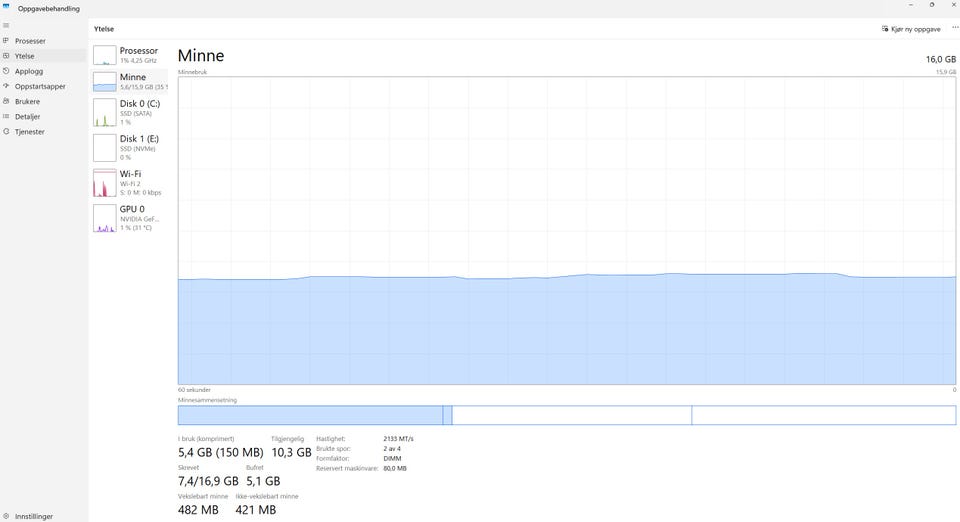Image resolution: width=960 pixels, height=522 pixels.
Task: Select the Disk 1 (E:) graph thumbnail
Action: (105, 147)
